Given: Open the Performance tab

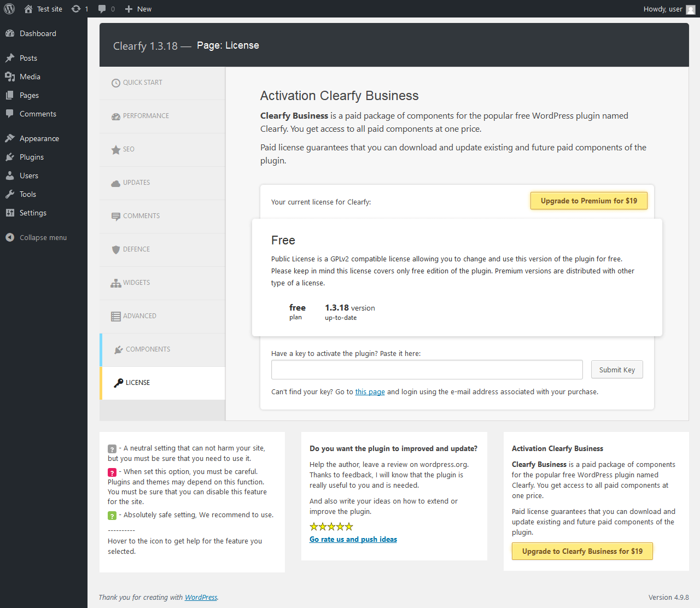Looking at the screenshot, I should 162,116.
